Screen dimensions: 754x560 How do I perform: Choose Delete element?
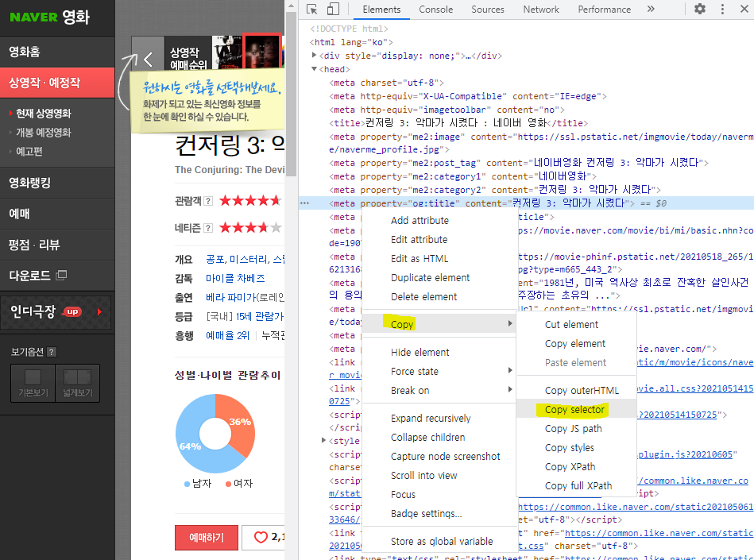423,296
